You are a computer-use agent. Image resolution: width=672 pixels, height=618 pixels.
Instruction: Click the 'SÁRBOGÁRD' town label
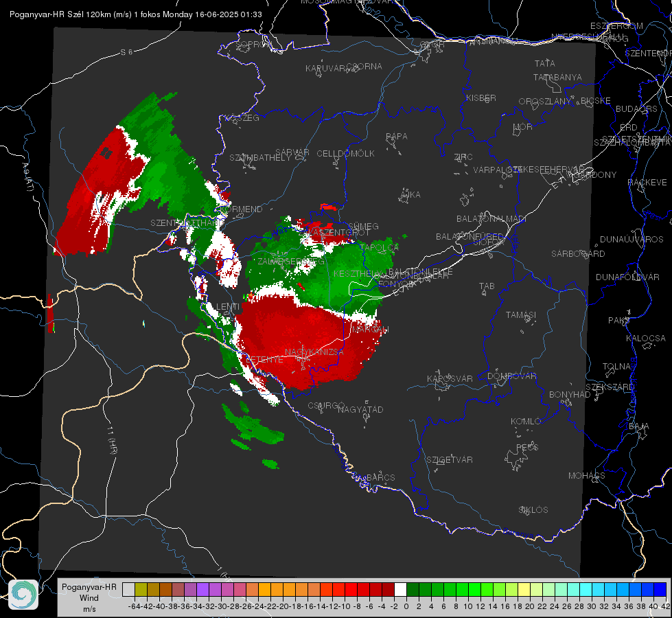coord(578,254)
